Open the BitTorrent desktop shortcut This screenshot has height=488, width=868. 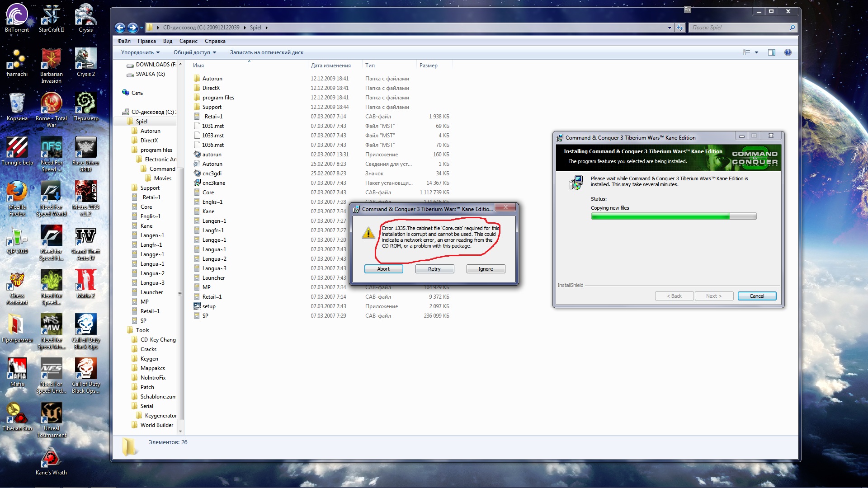coord(17,18)
